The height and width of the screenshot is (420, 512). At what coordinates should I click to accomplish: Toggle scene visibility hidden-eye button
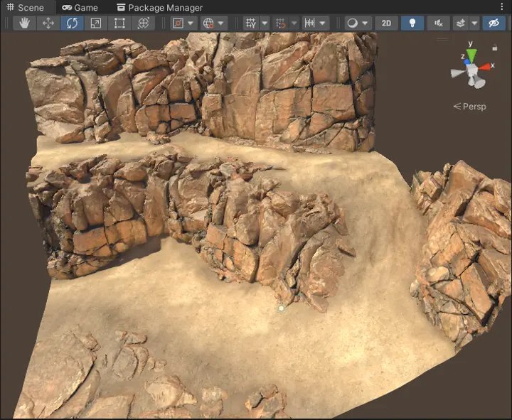[494, 23]
